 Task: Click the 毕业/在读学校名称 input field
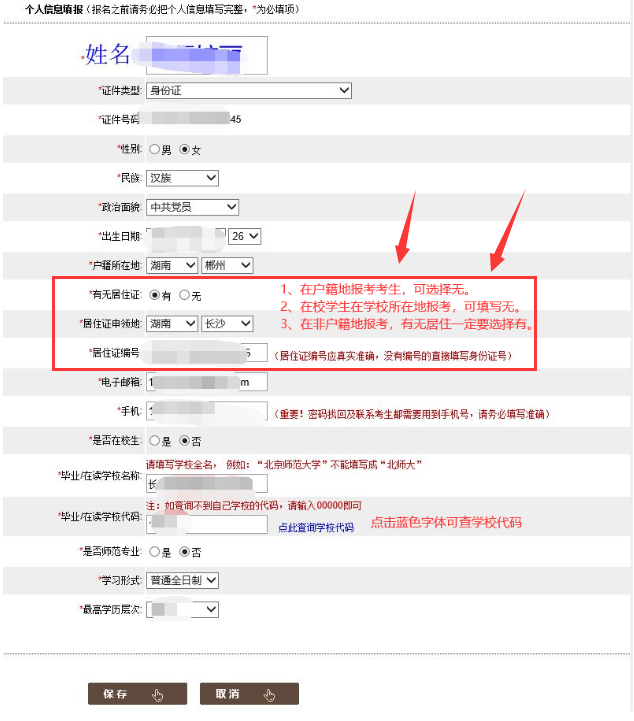(207, 484)
